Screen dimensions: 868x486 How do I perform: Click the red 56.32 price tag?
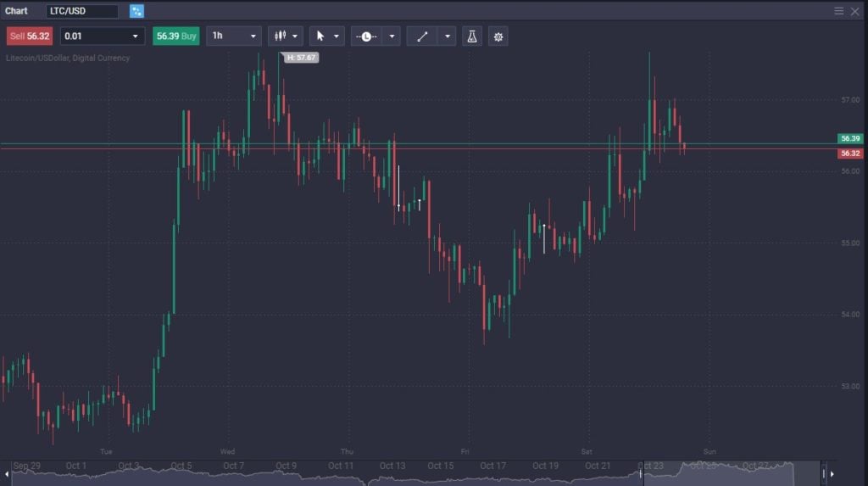849,153
